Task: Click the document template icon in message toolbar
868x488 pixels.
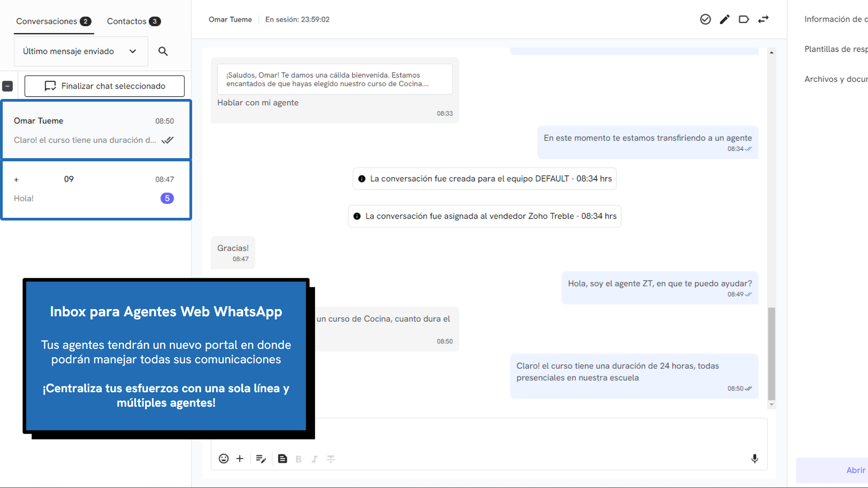Action: point(283,459)
